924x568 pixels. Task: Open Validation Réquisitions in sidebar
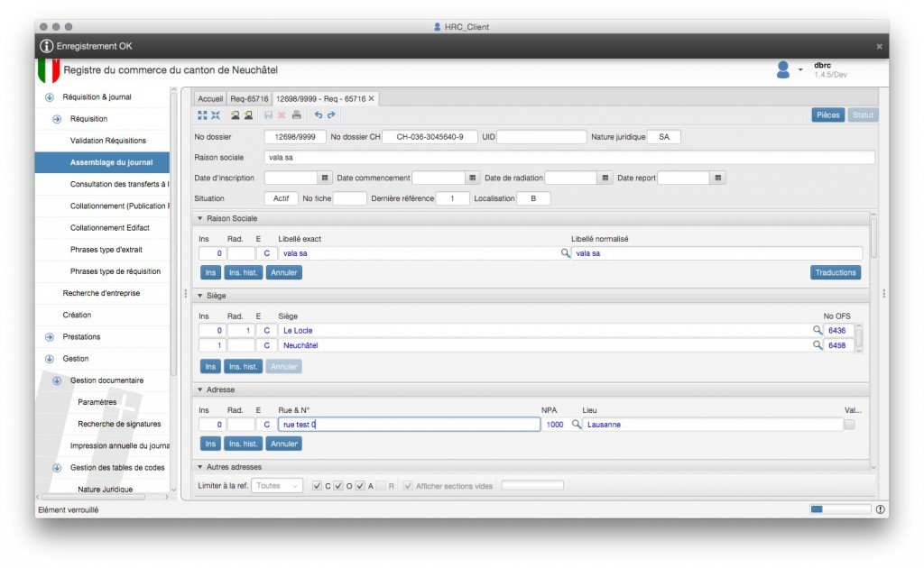[108, 141]
